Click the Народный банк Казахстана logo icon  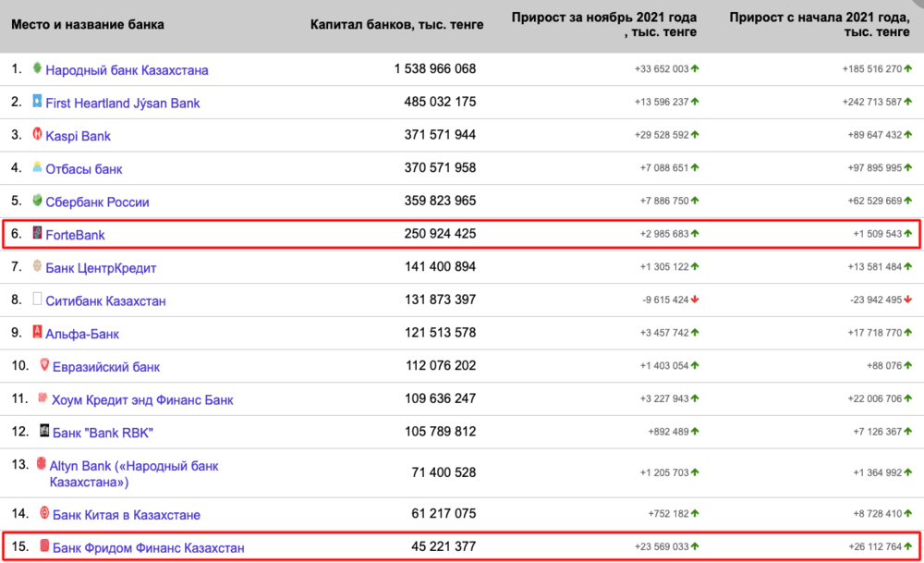(37, 67)
